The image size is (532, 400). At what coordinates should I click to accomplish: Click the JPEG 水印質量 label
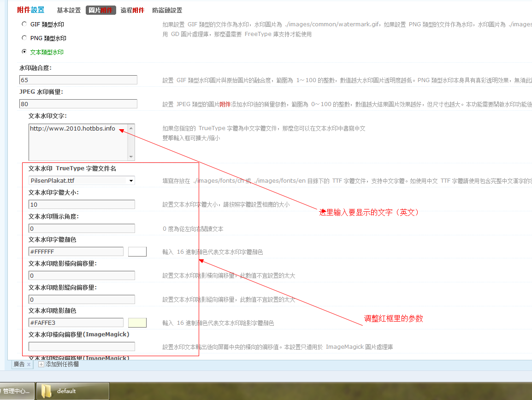41,92
